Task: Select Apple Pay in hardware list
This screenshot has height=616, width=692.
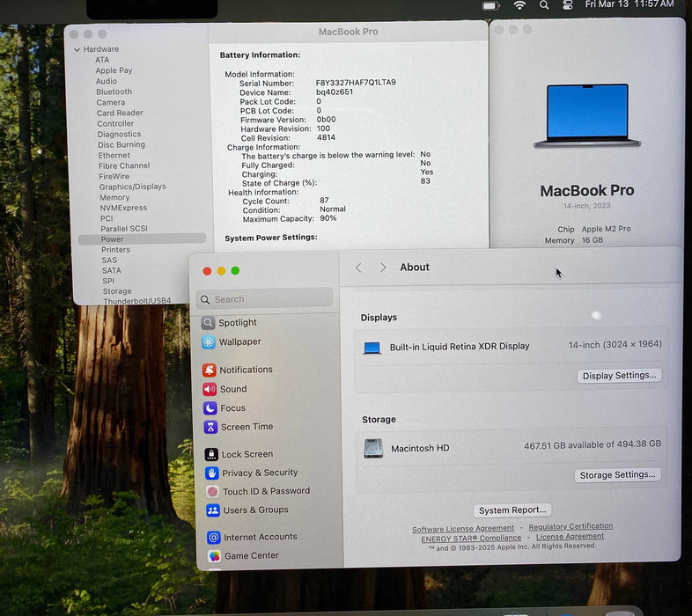Action: [114, 70]
